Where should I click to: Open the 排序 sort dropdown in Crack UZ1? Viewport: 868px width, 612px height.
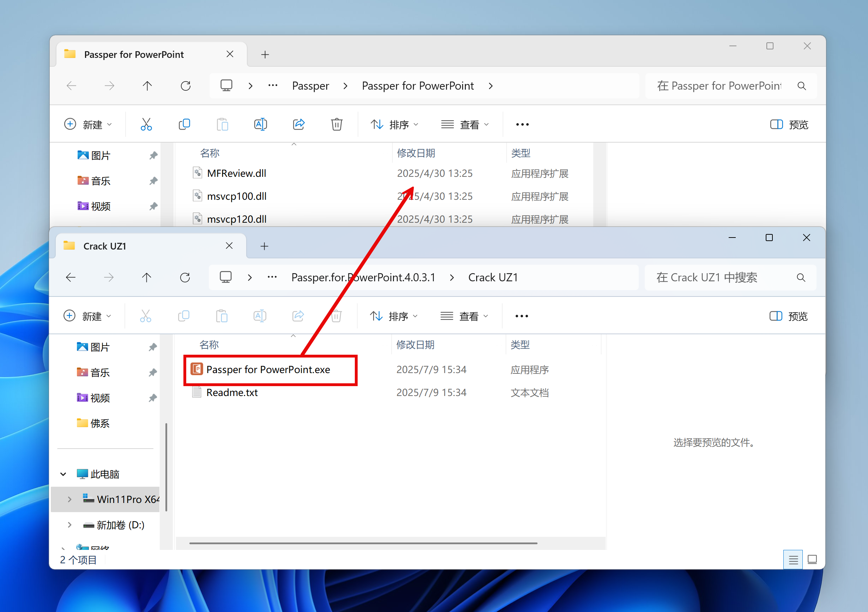tap(394, 316)
